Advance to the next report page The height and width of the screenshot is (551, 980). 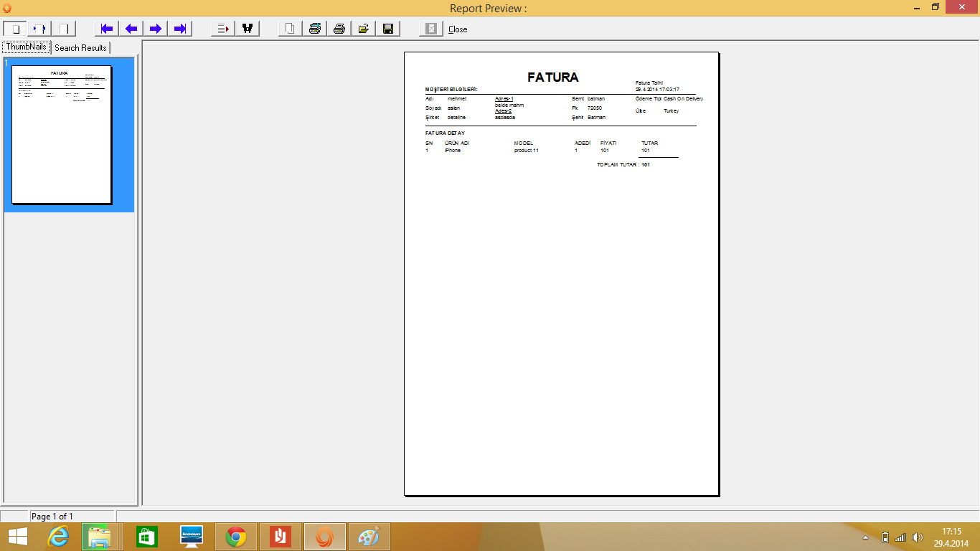pyautogui.click(x=156, y=29)
